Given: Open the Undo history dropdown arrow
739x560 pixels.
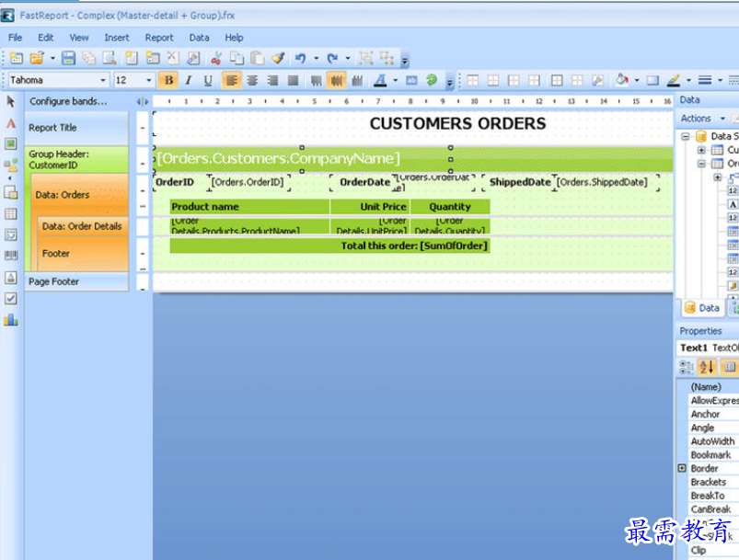Looking at the screenshot, I should point(317,59).
